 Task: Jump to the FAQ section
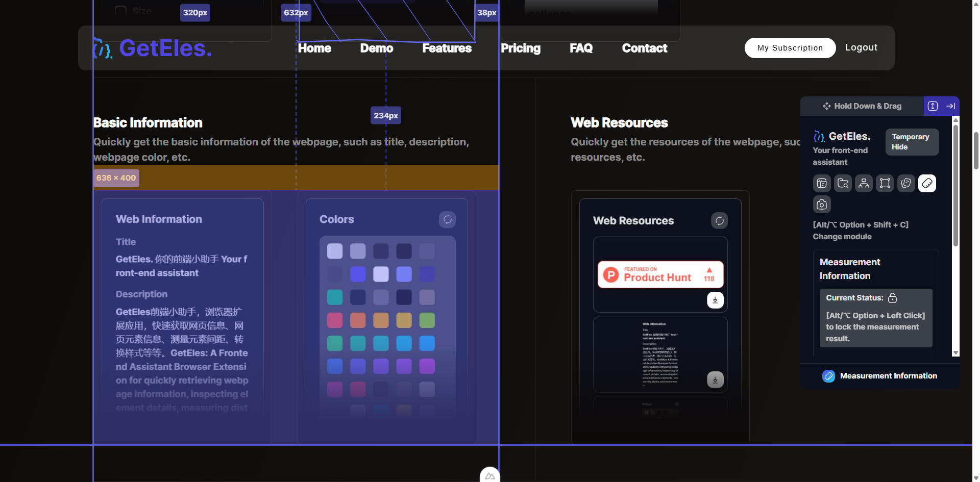tap(581, 48)
